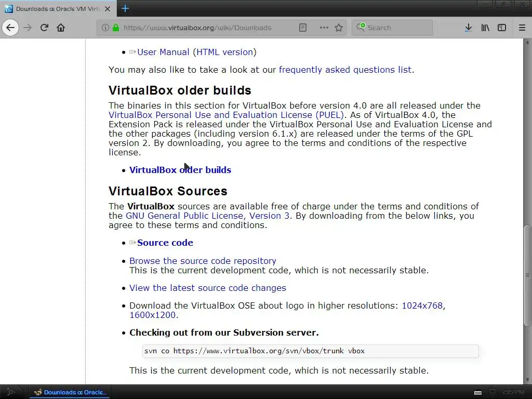Open a new tab with plus button

(125, 8)
